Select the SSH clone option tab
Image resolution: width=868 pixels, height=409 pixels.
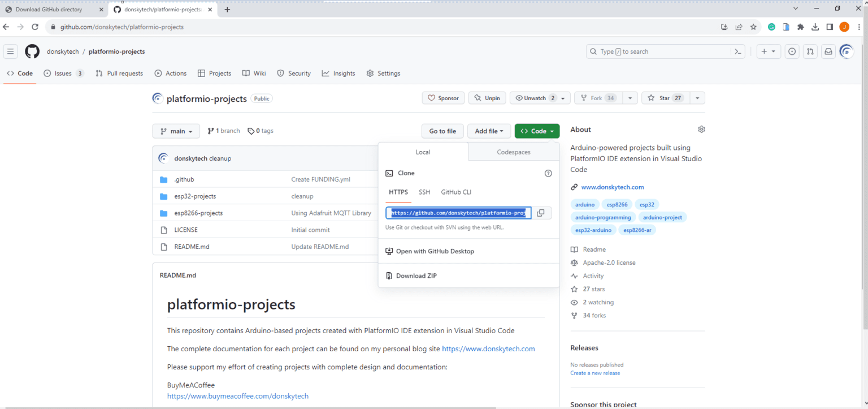pos(424,192)
